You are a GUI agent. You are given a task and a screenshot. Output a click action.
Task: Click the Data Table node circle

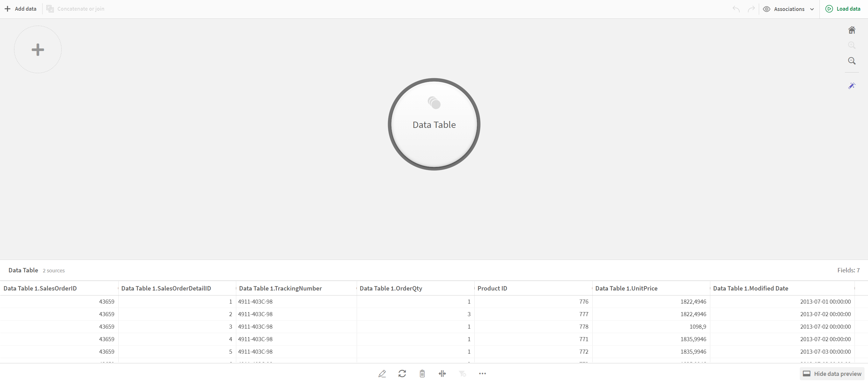tap(434, 124)
